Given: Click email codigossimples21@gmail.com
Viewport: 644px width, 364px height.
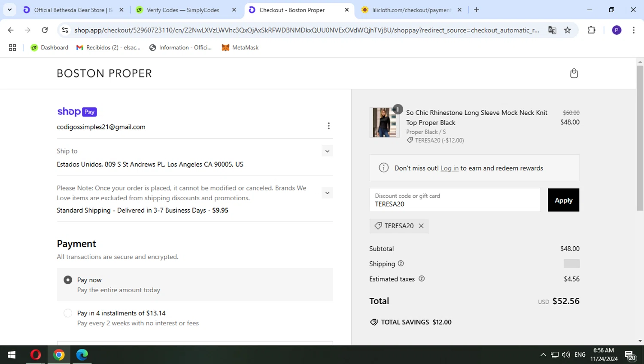Looking at the screenshot, I should click(x=101, y=127).
